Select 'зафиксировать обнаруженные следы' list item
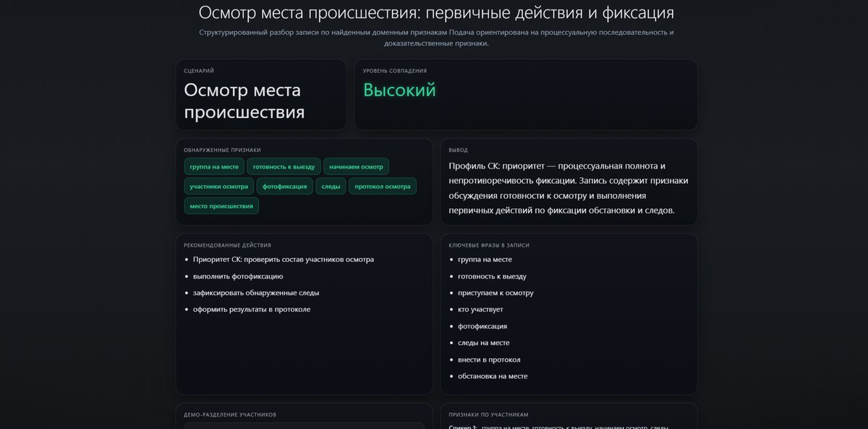 256,293
